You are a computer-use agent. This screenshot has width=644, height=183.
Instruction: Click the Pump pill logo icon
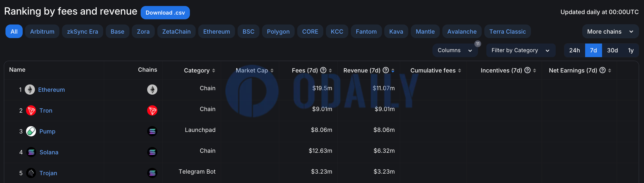coord(31,131)
